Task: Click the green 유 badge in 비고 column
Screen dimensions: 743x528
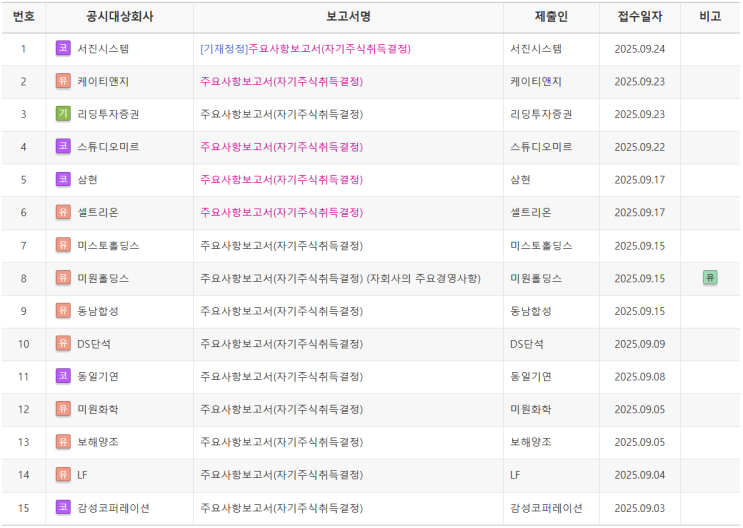Action: (710, 278)
